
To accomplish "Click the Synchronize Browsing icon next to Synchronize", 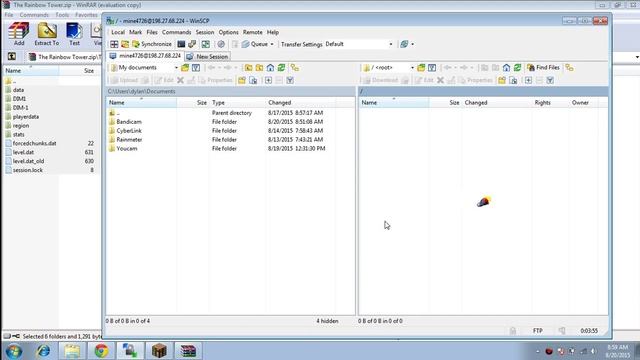I will pyautogui.click(x=125, y=44).
